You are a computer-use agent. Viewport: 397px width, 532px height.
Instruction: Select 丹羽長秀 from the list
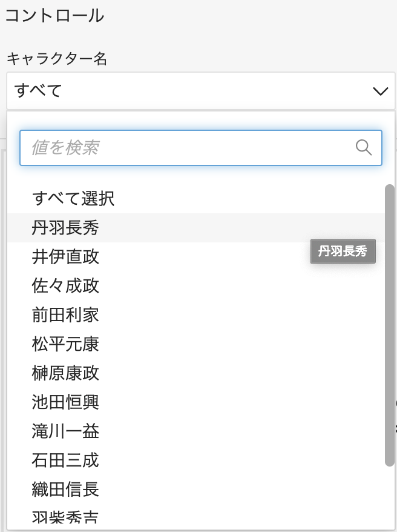[x=196, y=228]
